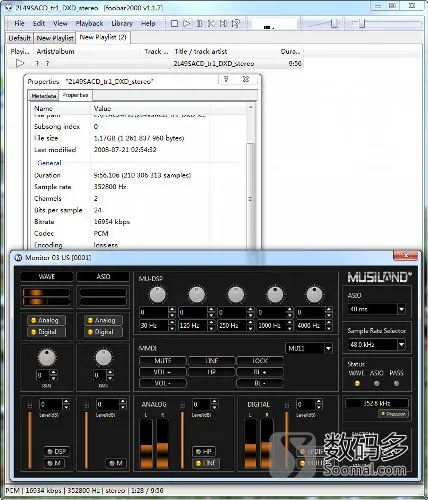
Task: Decrease the DIGITAL level dB stepper
Action: point(319,407)
